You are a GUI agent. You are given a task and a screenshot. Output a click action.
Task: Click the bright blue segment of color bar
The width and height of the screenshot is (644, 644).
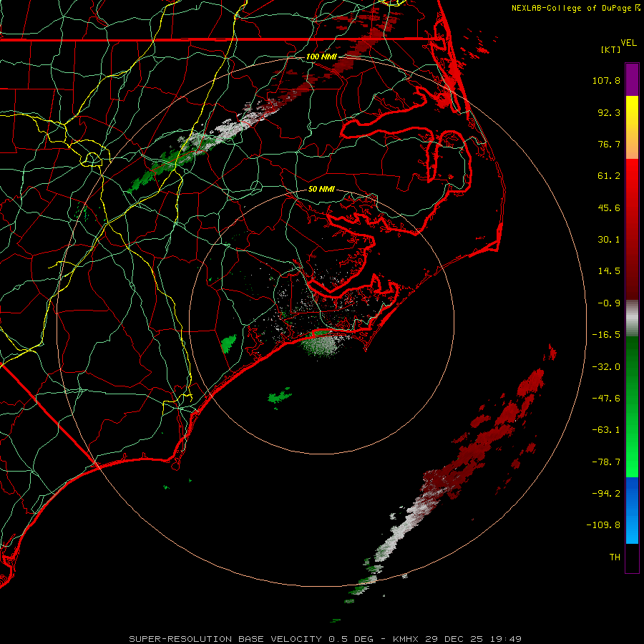click(632, 510)
